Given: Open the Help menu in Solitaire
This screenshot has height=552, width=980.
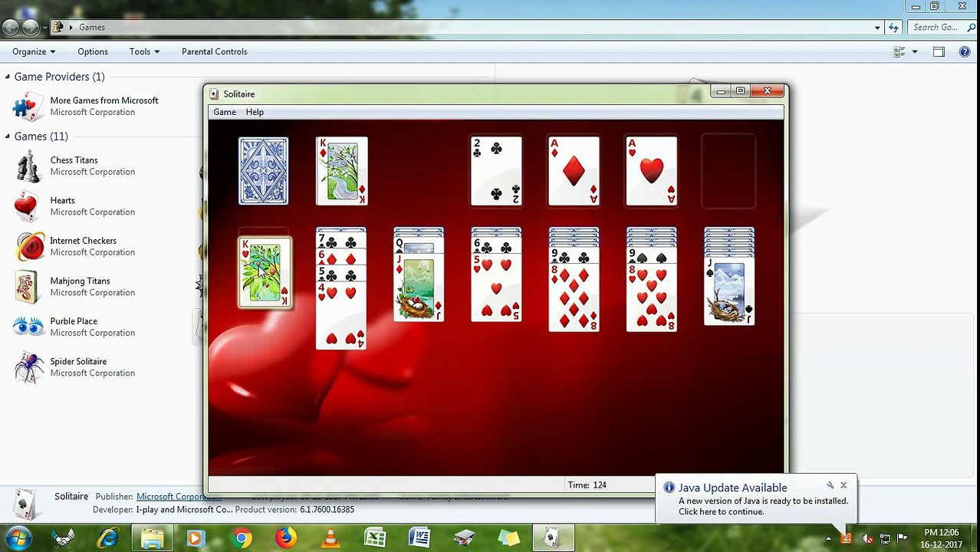Looking at the screenshot, I should click(x=255, y=112).
